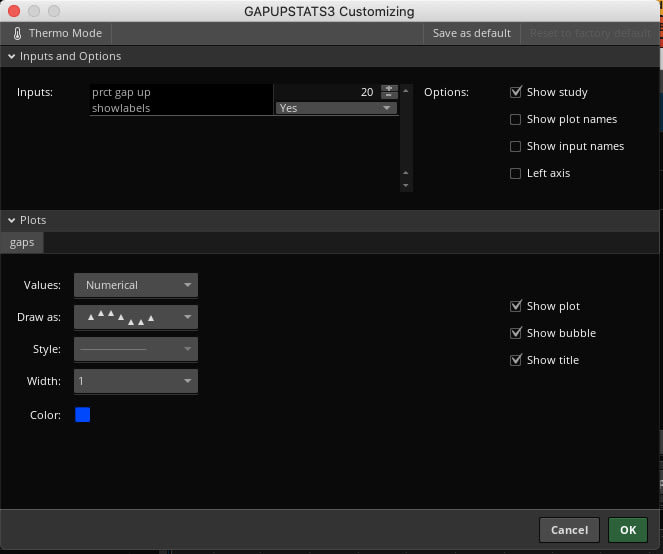Screen dimensions: 663x554
Task: Enable Show input names checkbox
Action: click(x=515, y=146)
